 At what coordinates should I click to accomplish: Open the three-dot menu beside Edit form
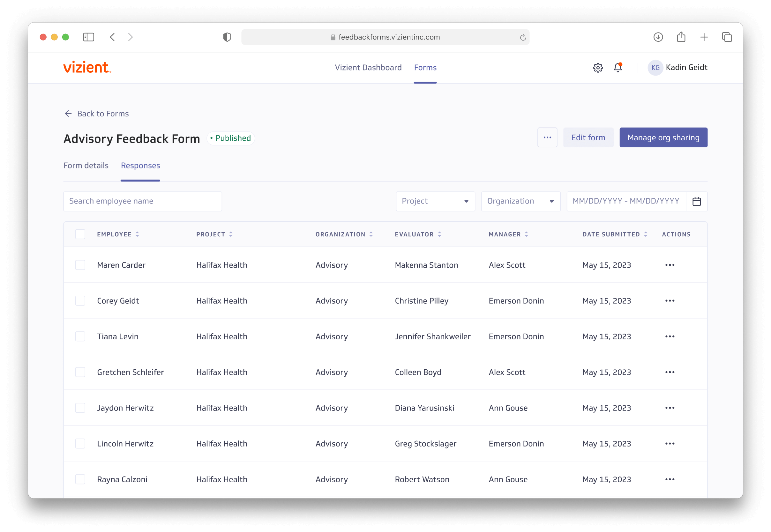click(547, 137)
